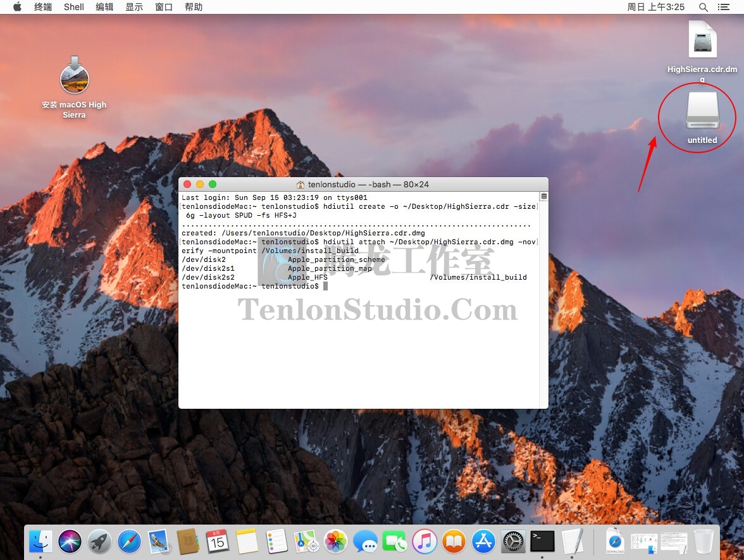Open Spotlight search magnifier in menu bar
This screenshot has height=560, width=744.
pos(704,7)
